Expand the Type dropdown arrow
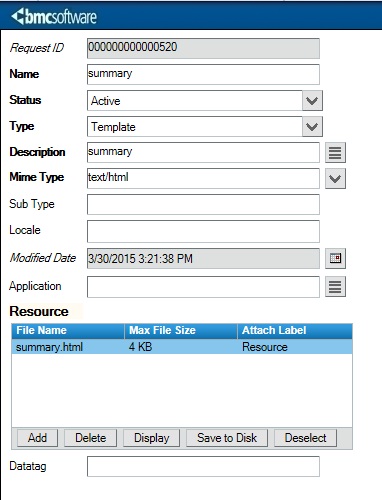Screen dimensions: 382x500 pos(312,126)
